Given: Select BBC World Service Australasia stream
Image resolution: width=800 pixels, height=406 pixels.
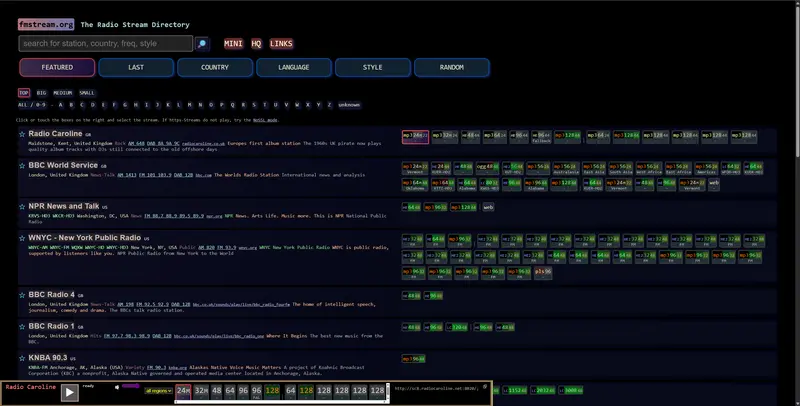Looking at the screenshot, I should point(566,168).
